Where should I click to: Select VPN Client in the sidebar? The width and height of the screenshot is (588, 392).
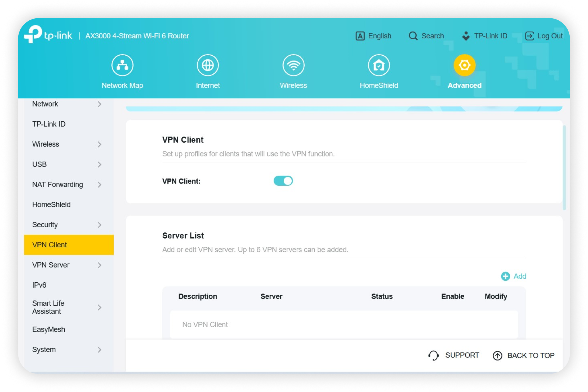50,245
